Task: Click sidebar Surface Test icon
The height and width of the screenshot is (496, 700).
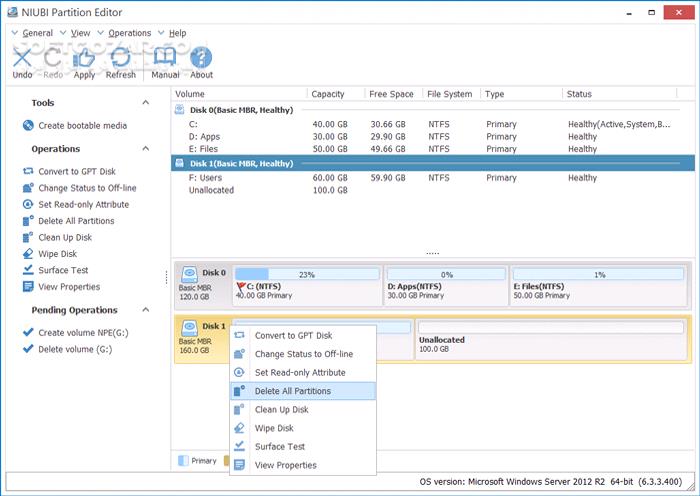Action: pos(28,270)
